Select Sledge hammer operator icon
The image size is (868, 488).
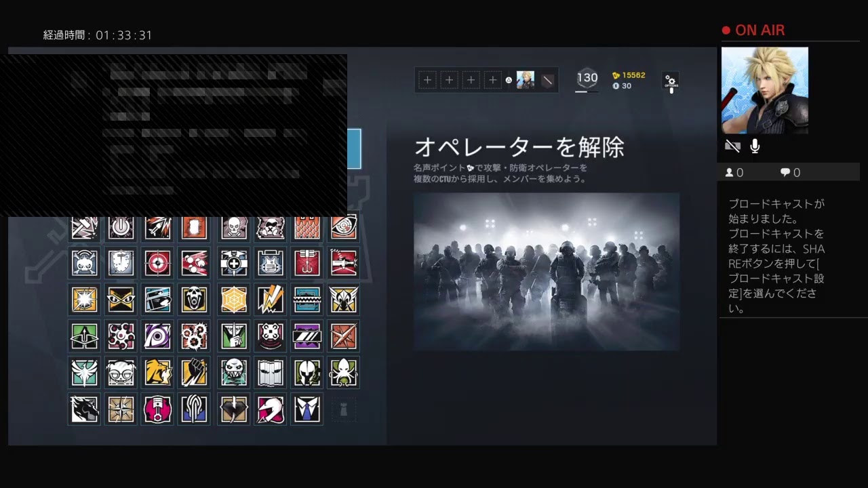[x=85, y=228]
